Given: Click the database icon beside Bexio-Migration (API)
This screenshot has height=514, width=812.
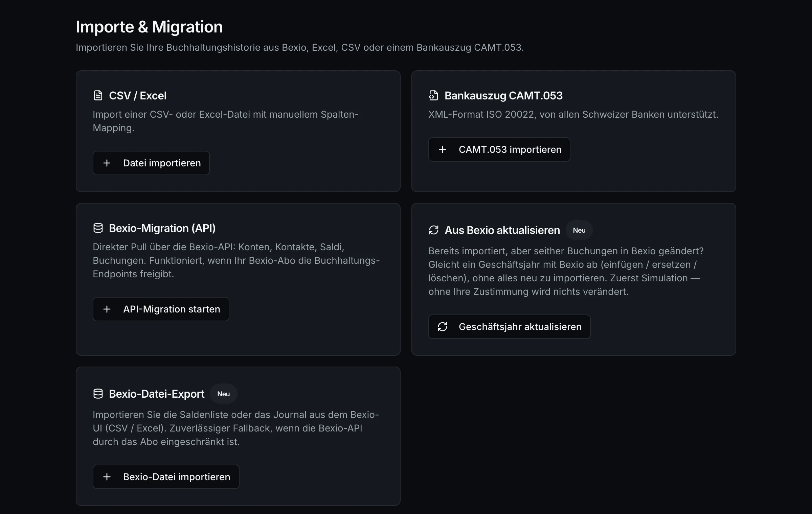Looking at the screenshot, I should (x=98, y=228).
